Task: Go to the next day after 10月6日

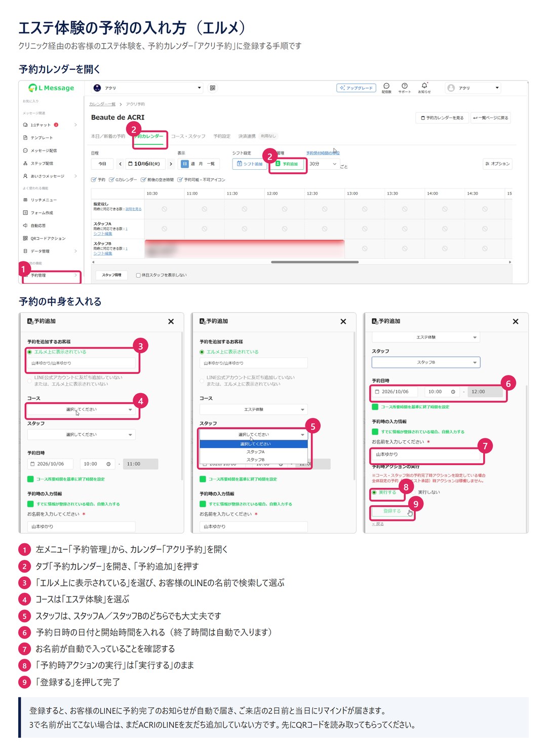Action: point(171,164)
